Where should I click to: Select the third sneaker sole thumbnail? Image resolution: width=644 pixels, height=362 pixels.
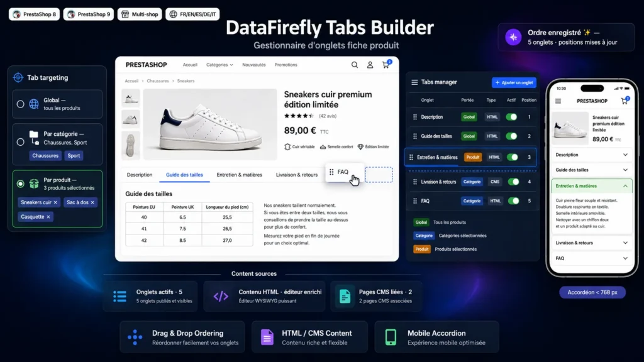point(131,145)
